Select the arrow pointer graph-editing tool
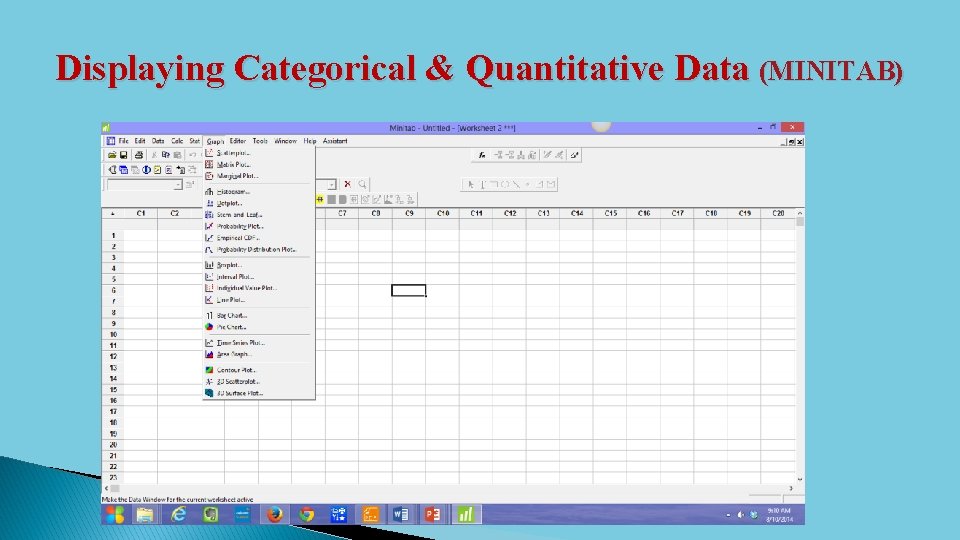The image size is (960, 540). pyautogui.click(x=470, y=184)
